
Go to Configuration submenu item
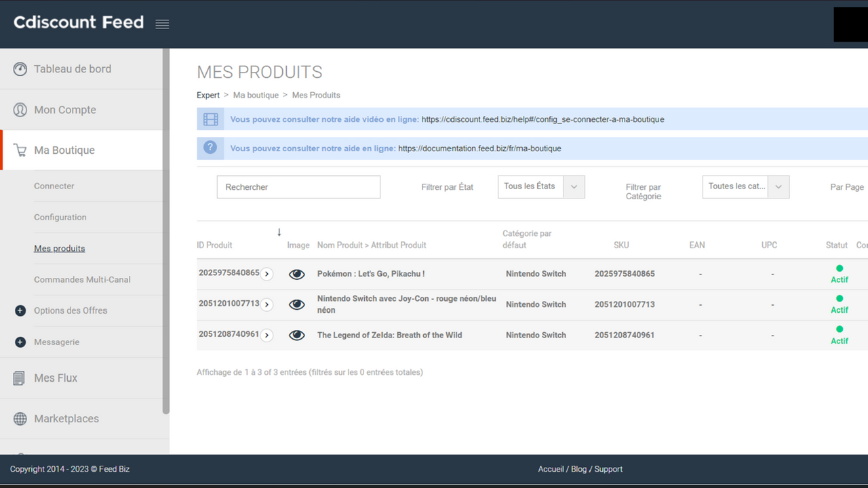tap(60, 217)
